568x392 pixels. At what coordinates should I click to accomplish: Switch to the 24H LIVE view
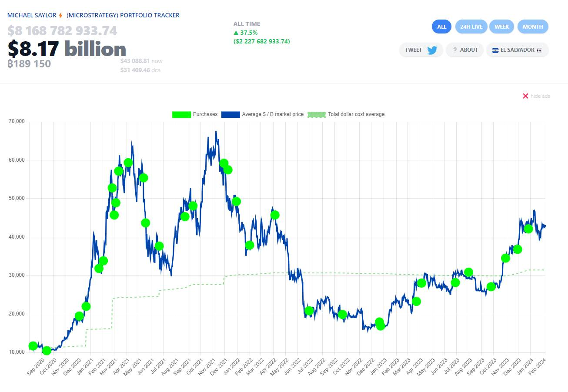click(x=471, y=27)
